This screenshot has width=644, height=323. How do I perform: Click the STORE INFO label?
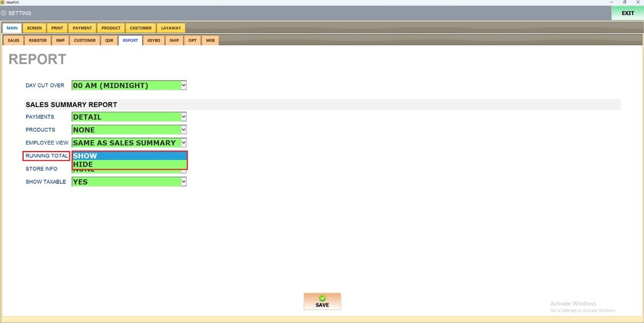41,169
